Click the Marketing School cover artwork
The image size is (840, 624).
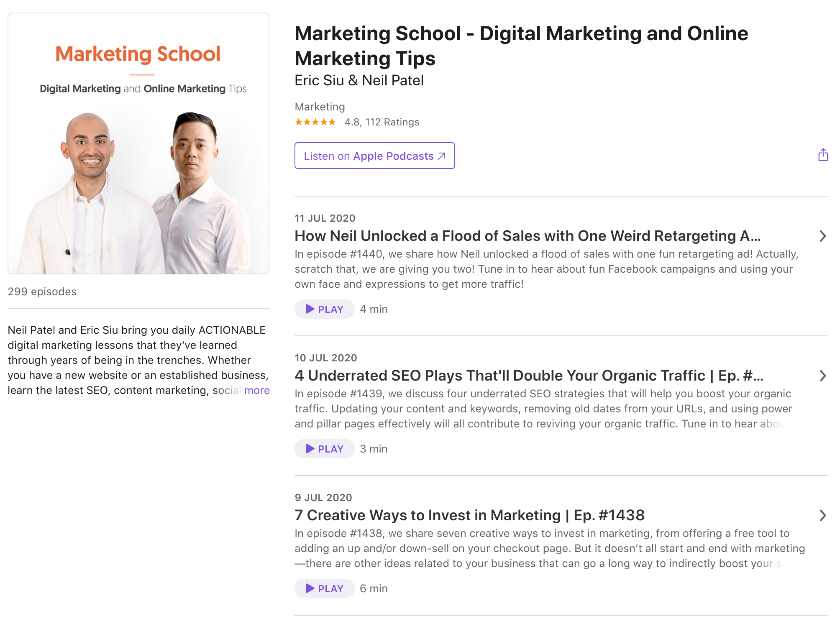(x=138, y=143)
